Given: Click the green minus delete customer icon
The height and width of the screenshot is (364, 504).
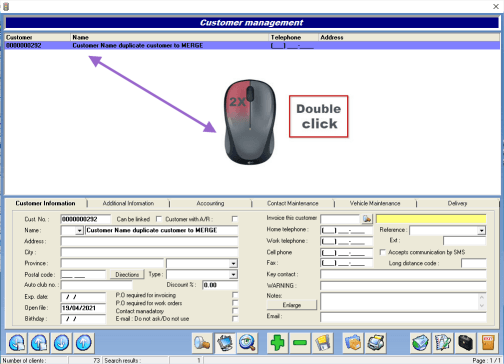Looking at the screenshot, I should click(300, 343).
